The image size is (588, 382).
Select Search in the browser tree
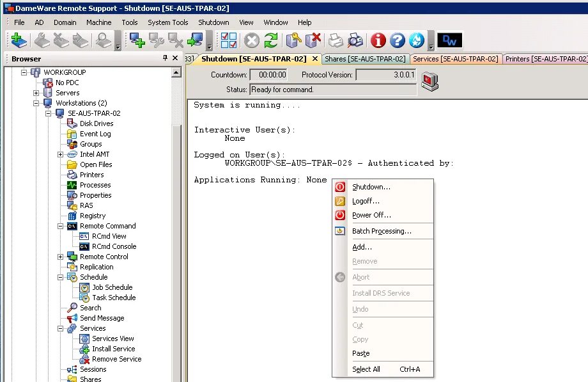click(x=90, y=308)
